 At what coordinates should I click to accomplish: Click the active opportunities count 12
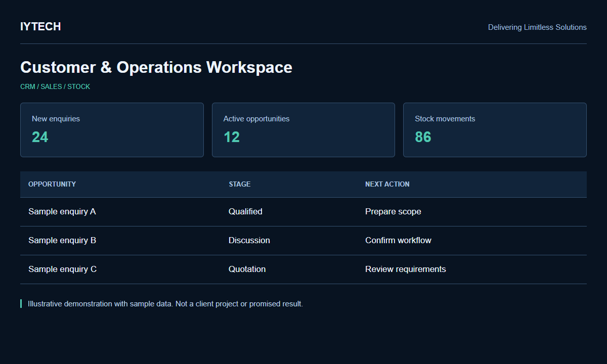232,137
